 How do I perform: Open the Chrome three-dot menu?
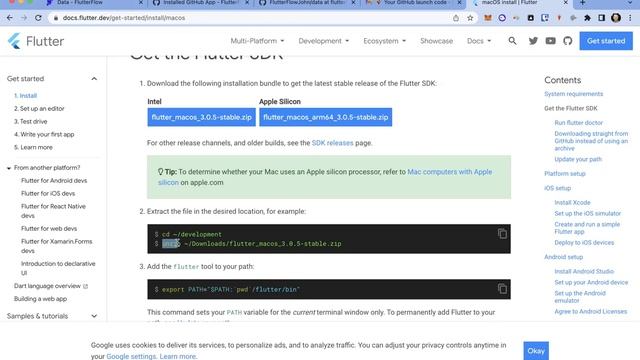pos(630,18)
